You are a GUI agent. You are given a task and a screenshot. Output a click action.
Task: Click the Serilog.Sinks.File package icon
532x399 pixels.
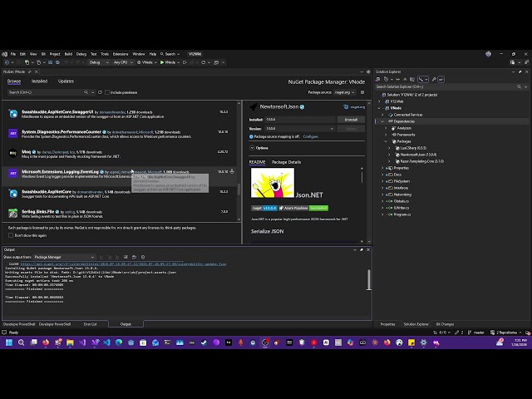[13, 214]
